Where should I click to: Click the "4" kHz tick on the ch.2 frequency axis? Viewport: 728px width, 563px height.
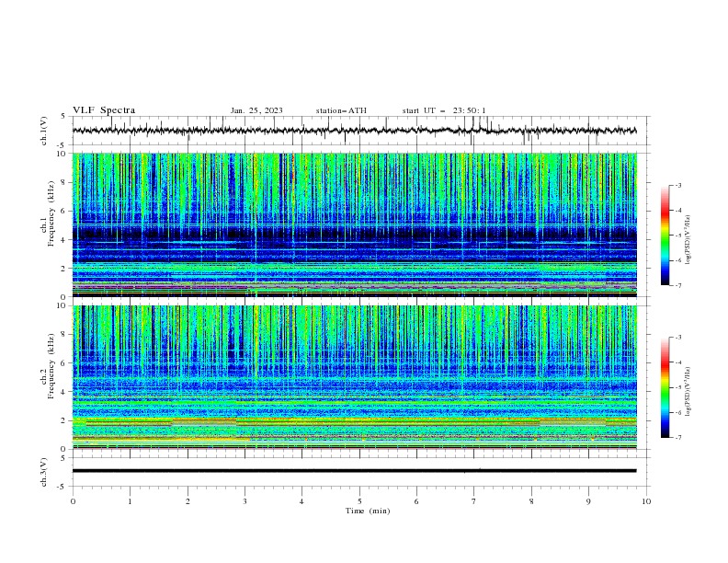coord(63,392)
